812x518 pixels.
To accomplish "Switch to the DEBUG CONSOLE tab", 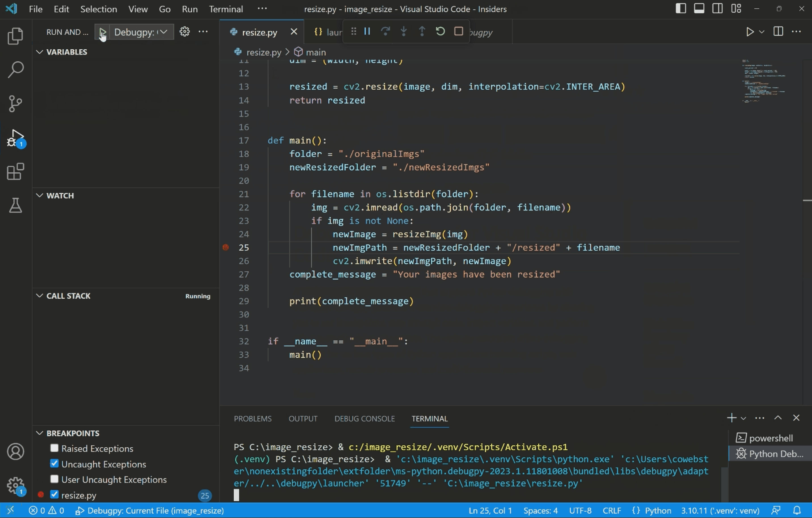I will (364, 418).
